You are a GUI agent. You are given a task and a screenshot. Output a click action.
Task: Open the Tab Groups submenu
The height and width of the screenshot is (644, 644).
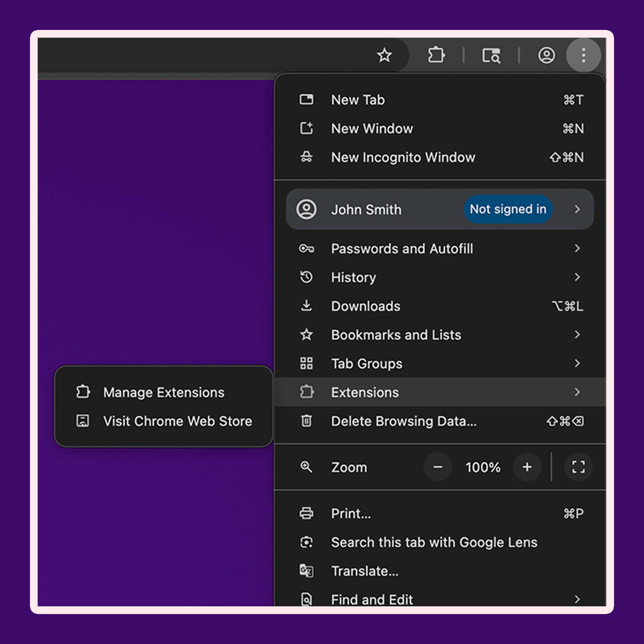[x=440, y=363]
